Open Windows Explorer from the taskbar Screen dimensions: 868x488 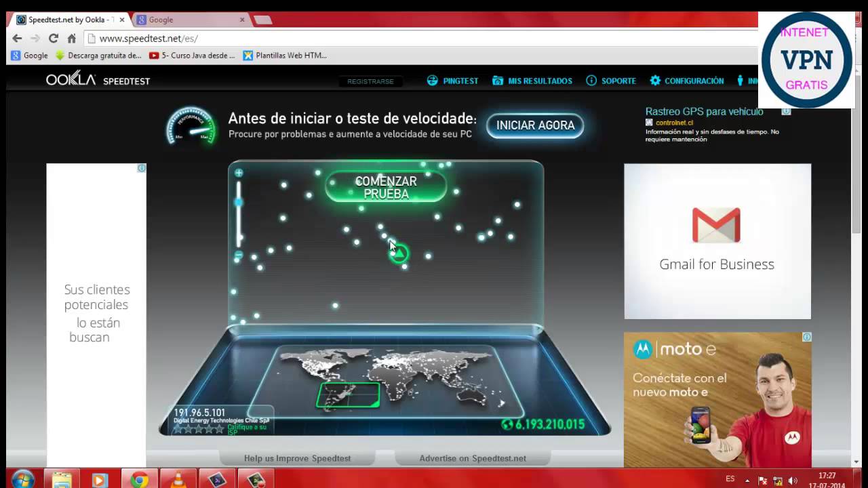pyautogui.click(x=62, y=479)
